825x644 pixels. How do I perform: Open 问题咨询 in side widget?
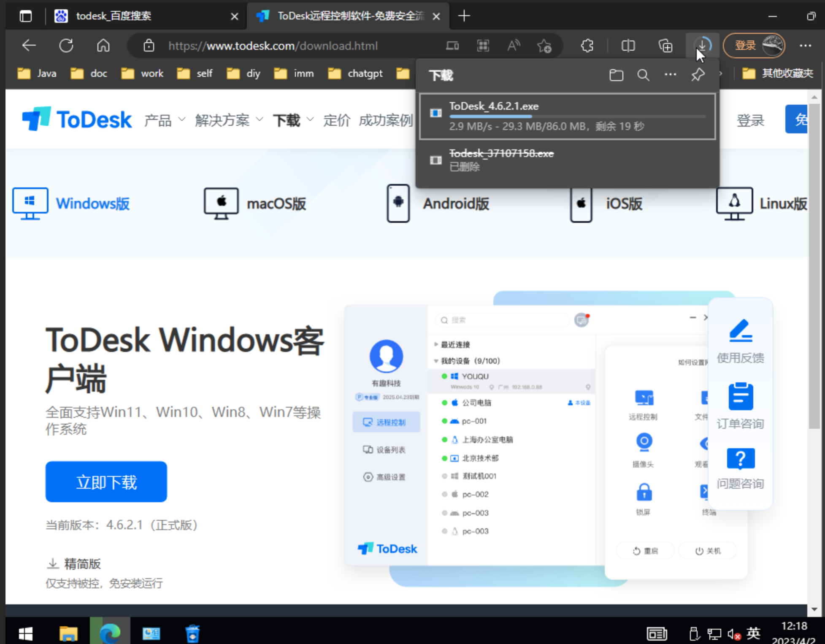(740, 468)
